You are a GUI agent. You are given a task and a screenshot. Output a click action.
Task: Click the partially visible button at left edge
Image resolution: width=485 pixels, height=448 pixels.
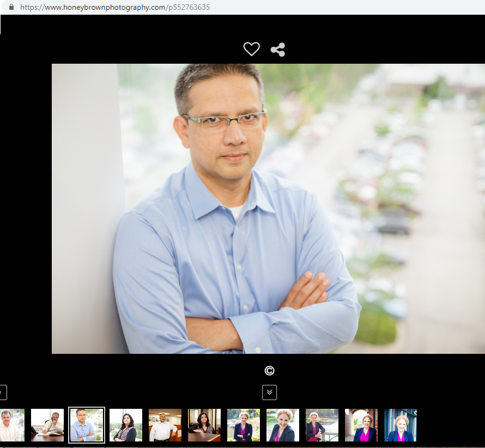(x=3, y=392)
